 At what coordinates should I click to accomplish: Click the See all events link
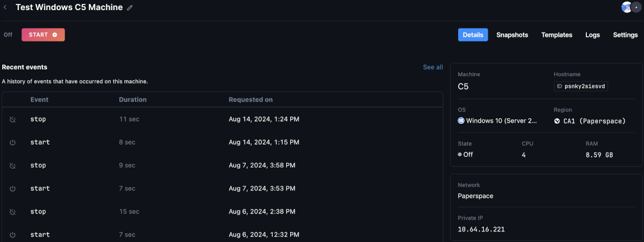click(x=432, y=67)
